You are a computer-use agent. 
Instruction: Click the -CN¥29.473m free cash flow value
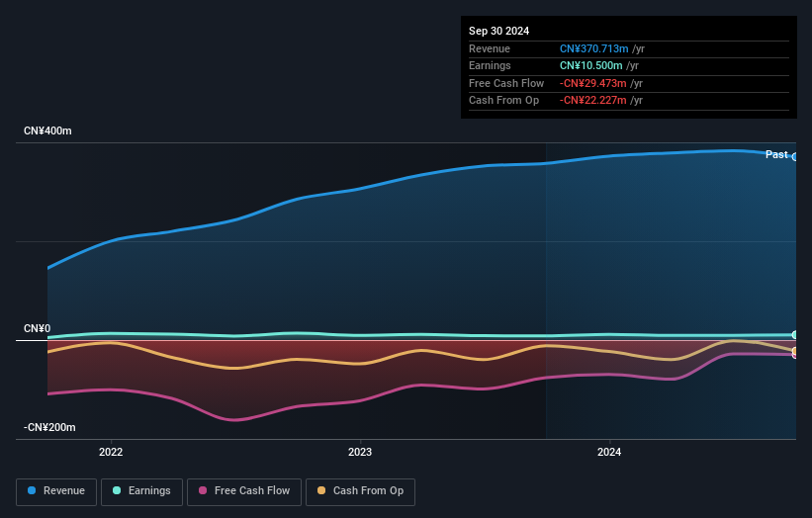[593, 83]
